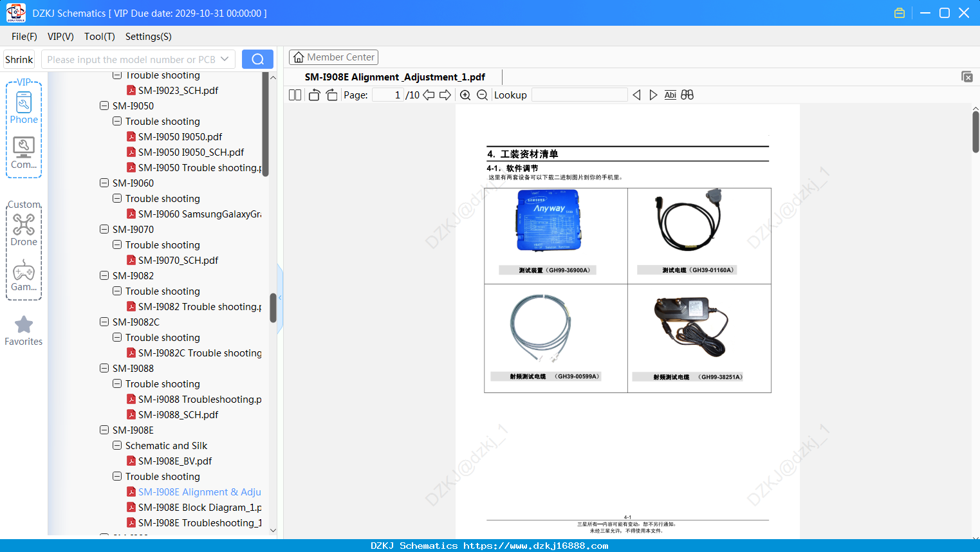Toggle the two-page view layout icon
Viewport: 980px width, 552px height.
pyautogui.click(x=295, y=95)
